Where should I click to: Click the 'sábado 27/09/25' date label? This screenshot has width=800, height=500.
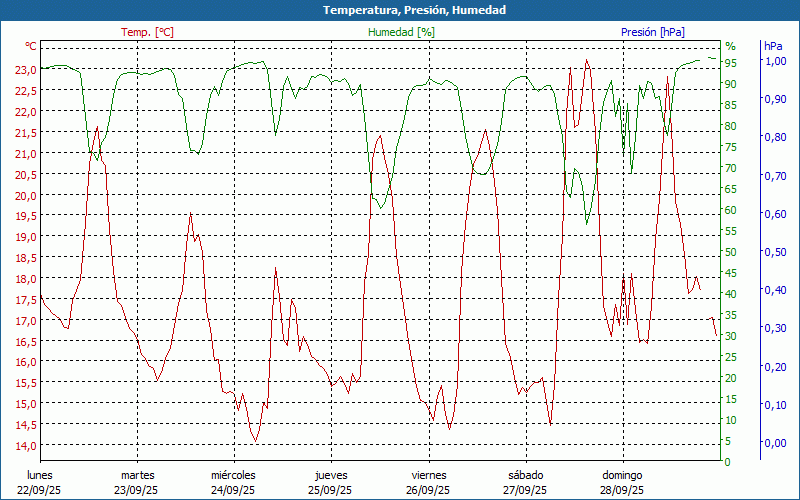(525, 482)
